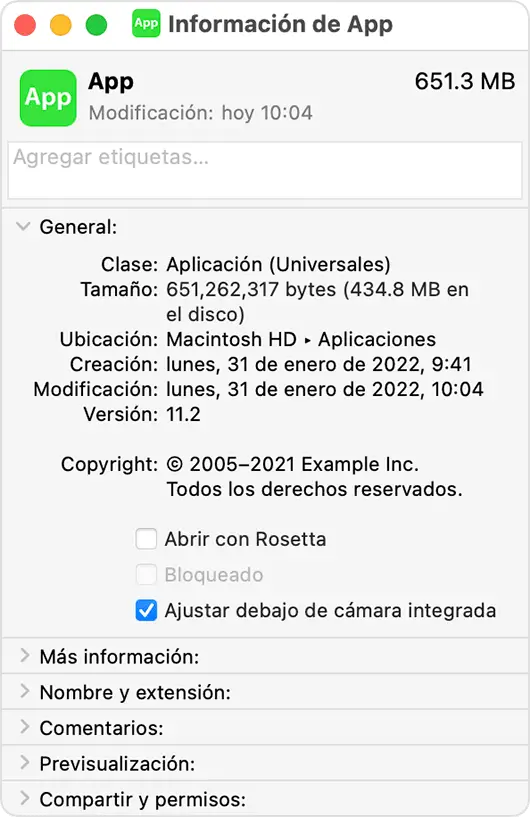Click the 651.3 MB size label

coord(465,81)
